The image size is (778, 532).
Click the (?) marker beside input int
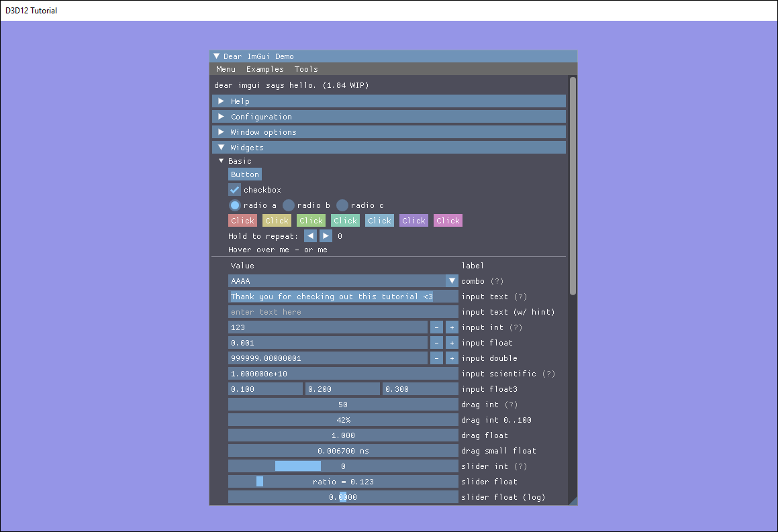pyautogui.click(x=516, y=327)
